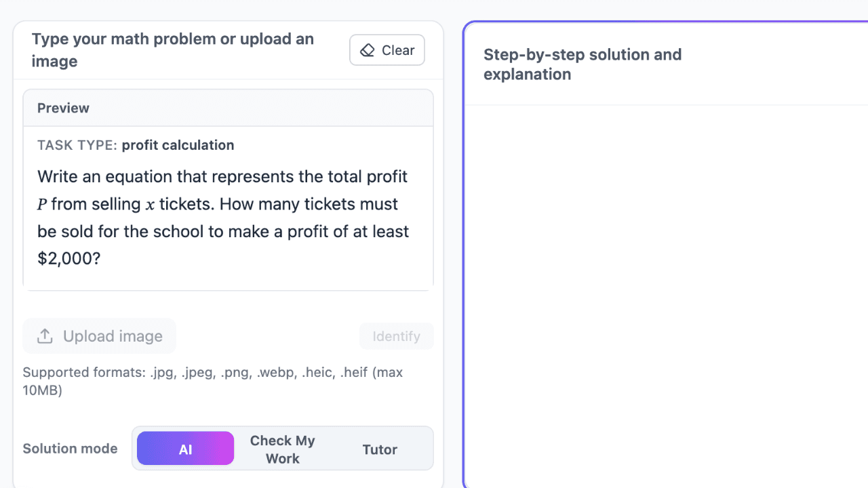Select the Step-by-step solution and explanation heading
868x488 pixels.
point(582,64)
